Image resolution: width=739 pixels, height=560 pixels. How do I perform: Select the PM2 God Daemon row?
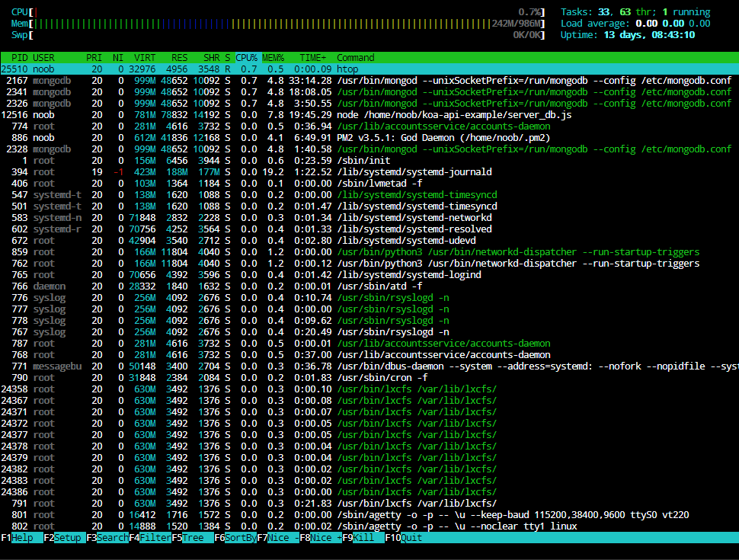point(369,138)
